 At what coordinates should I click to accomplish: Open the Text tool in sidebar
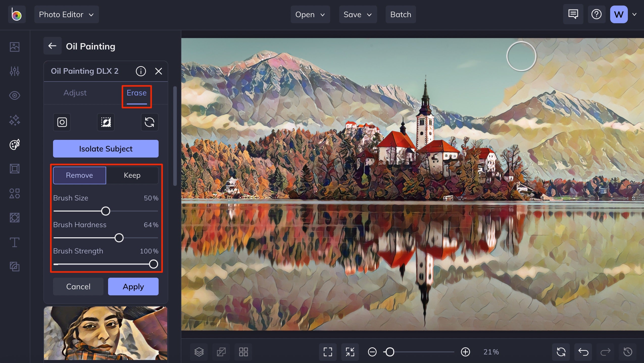(x=14, y=242)
